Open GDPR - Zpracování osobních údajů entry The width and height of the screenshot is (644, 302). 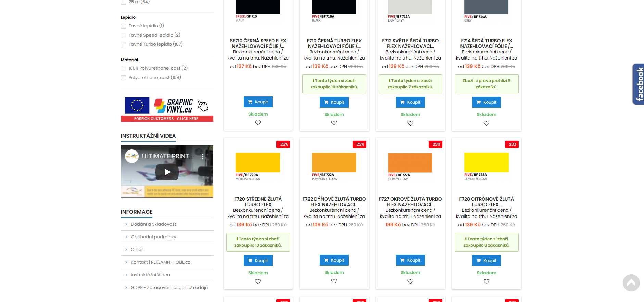[169, 288]
